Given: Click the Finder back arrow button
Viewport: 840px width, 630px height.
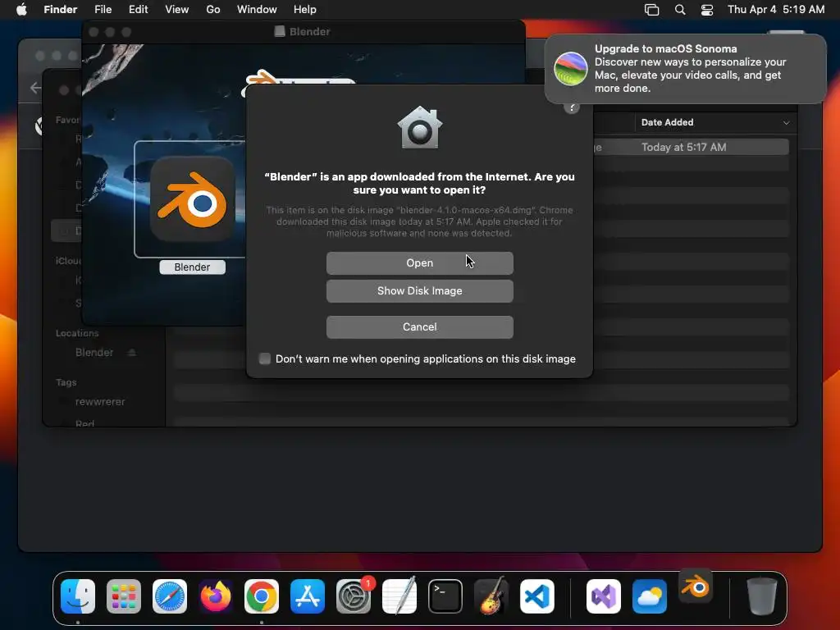Looking at the screenshot, I should tap(36, 87).
